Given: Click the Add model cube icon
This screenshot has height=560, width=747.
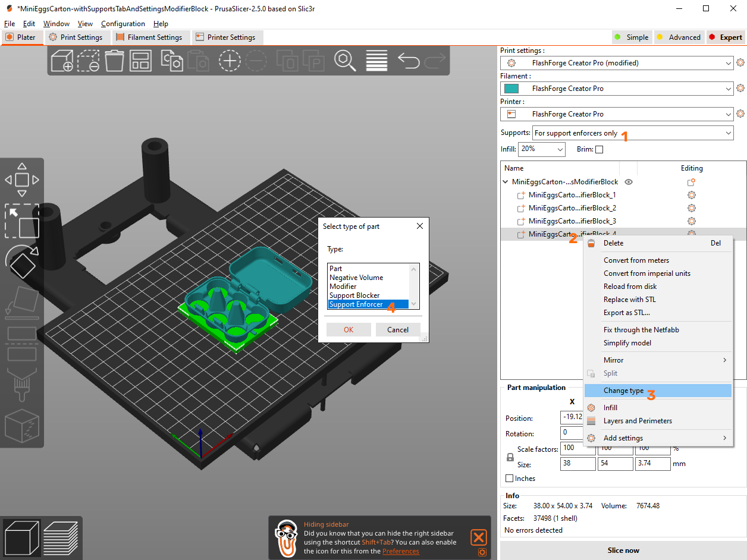Looking at the screenshot, I should click(x=62, y=61).
